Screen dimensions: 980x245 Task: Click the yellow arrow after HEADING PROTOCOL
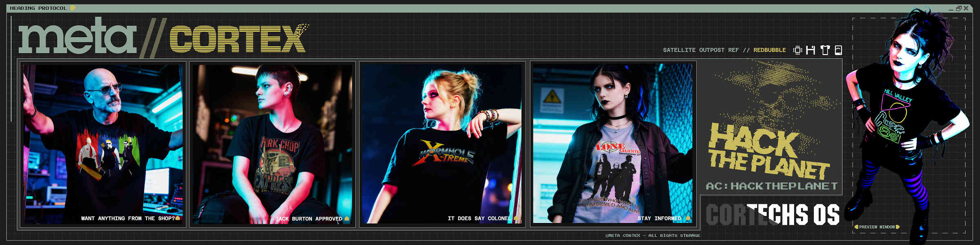pyautogui.click(x=73, y=8)
